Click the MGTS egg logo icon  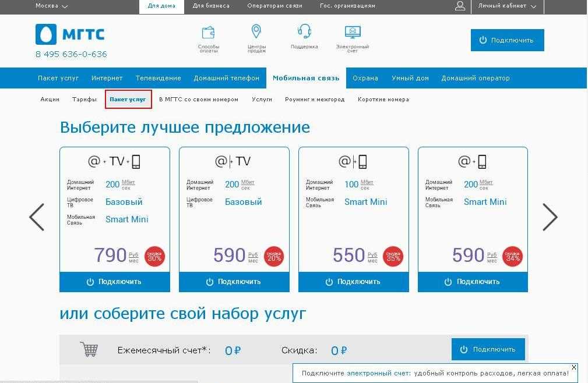point(46,34)
